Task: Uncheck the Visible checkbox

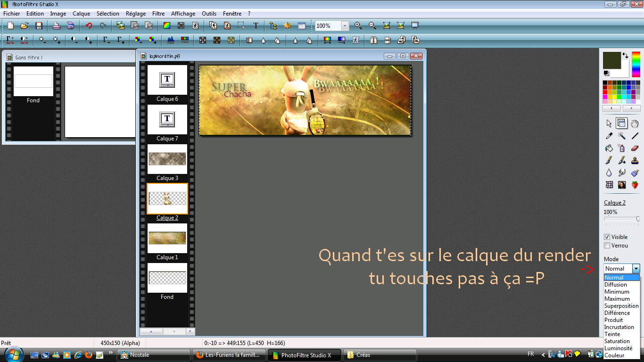Action: pos(607,237)
